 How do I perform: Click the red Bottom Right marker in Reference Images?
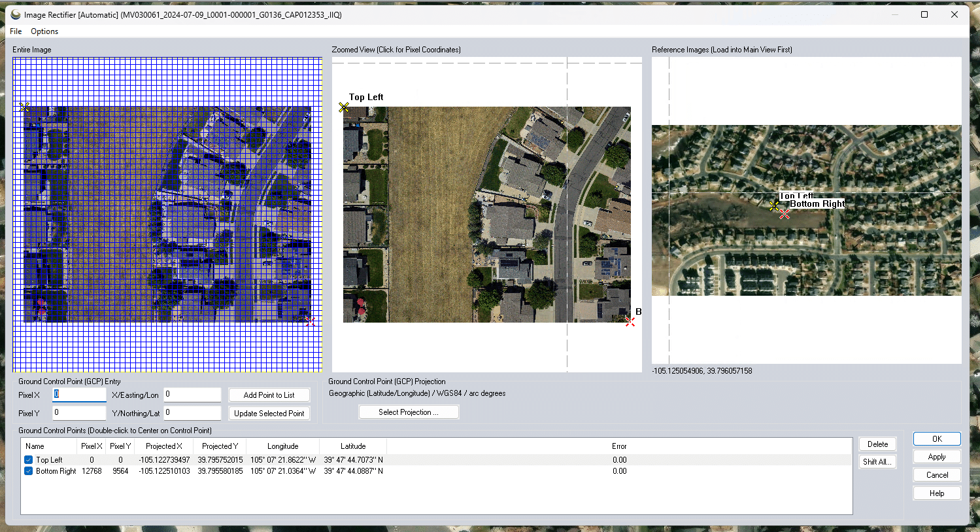coord(785,214)
